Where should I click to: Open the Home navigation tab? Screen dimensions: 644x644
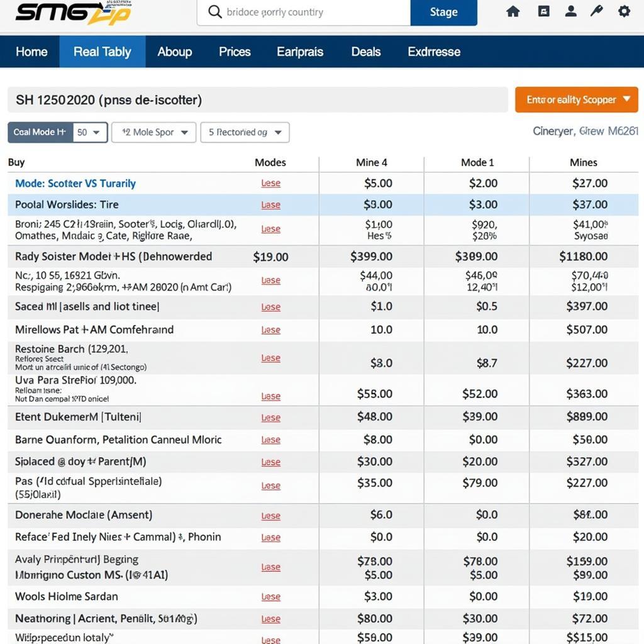(x=31, y=52)
